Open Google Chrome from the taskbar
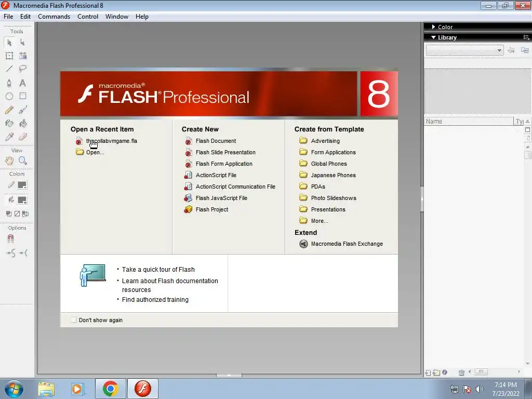 coord(110,389)
